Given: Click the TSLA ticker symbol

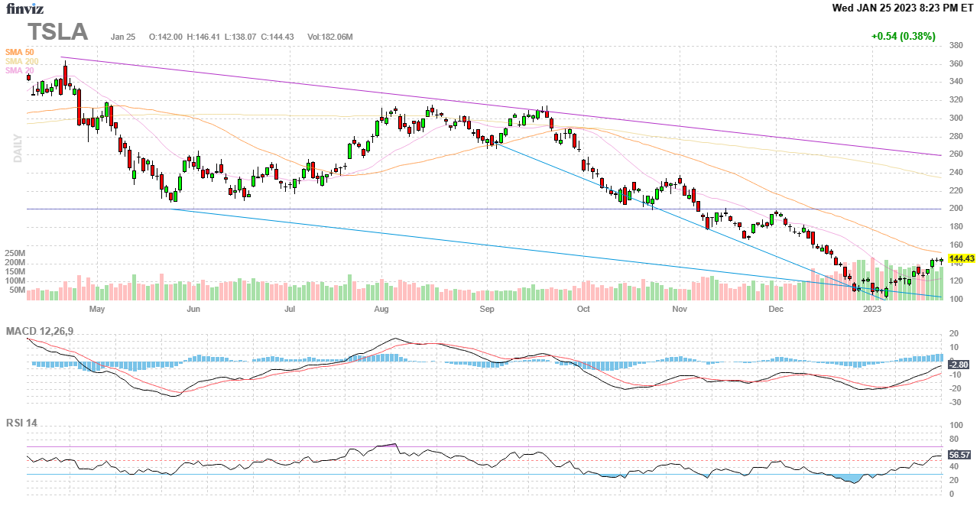Looking at the screenshot, I should pyautogui.click(x=58, y=32).
